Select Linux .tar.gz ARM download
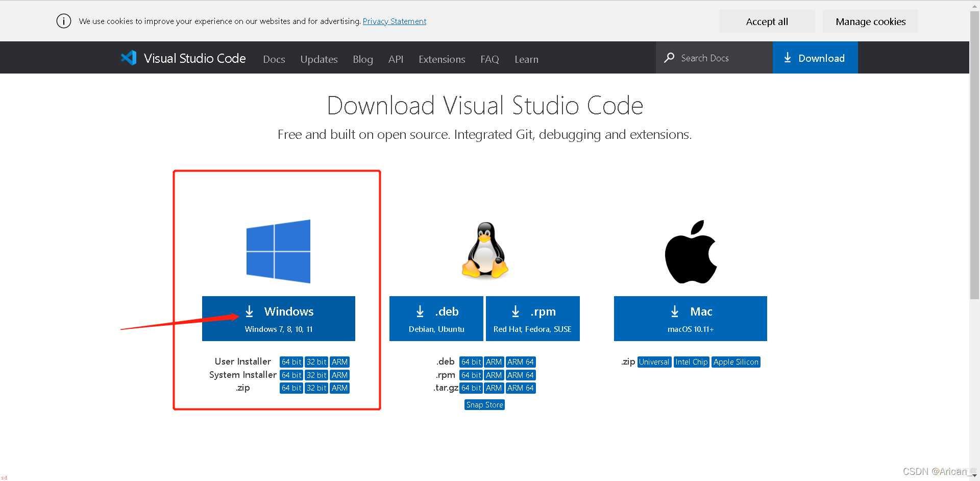Image resolution: width=980 pixels, height=481 pixels. click(494, 388)
